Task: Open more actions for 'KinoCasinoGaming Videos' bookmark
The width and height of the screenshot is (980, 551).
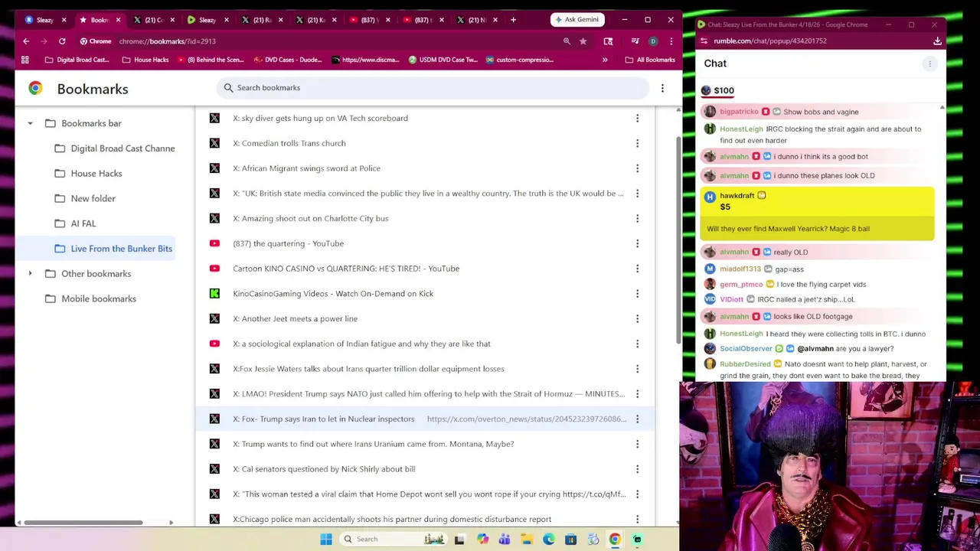Action: (637, 294)
